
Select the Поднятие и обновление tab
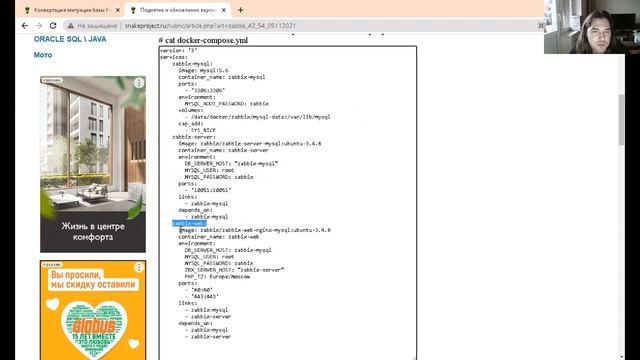point(178,10)
